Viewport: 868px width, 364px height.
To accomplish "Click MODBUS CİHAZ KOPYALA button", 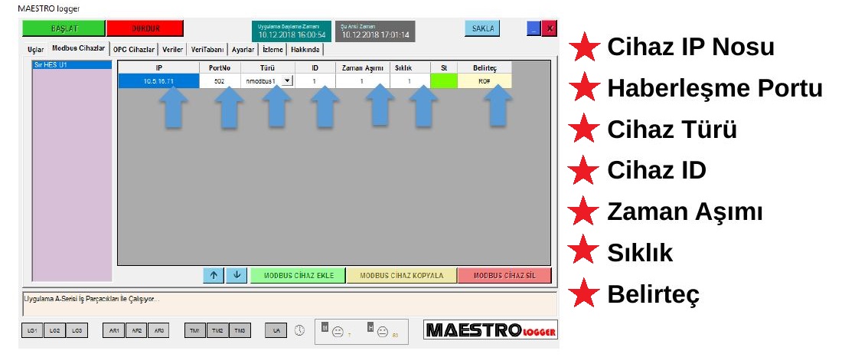I will pyautogui.click(x=402, y=275).
